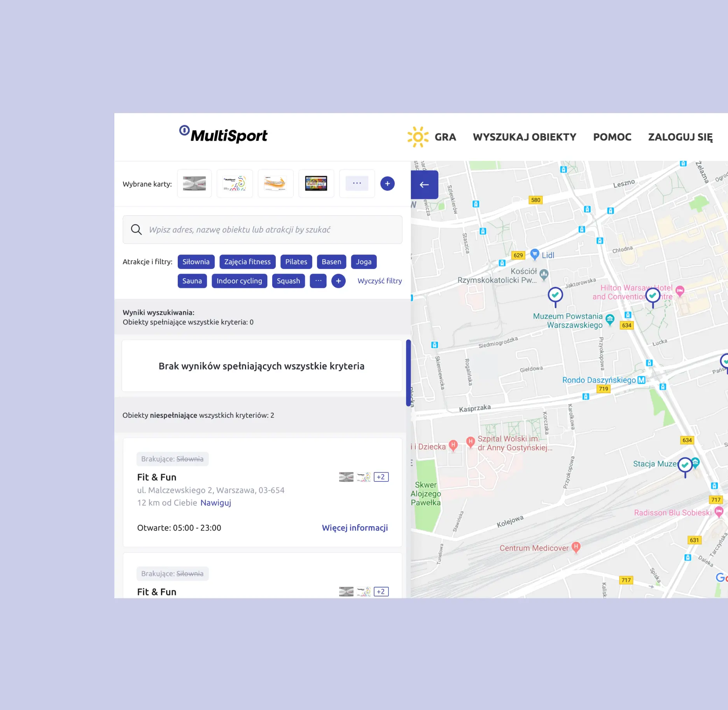The image size is (728, 710).
Task: Click the plus icon to add a card
Action: 387,184
